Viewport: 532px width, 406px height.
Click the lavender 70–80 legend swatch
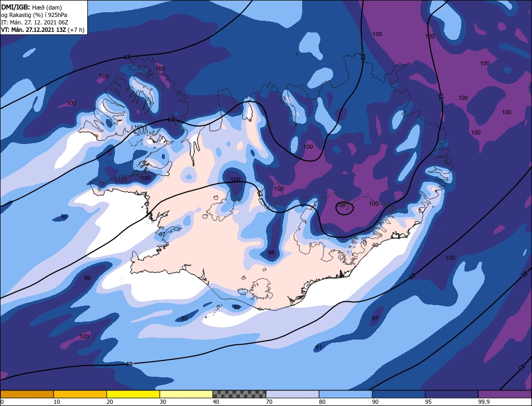[x=293, y=394]
